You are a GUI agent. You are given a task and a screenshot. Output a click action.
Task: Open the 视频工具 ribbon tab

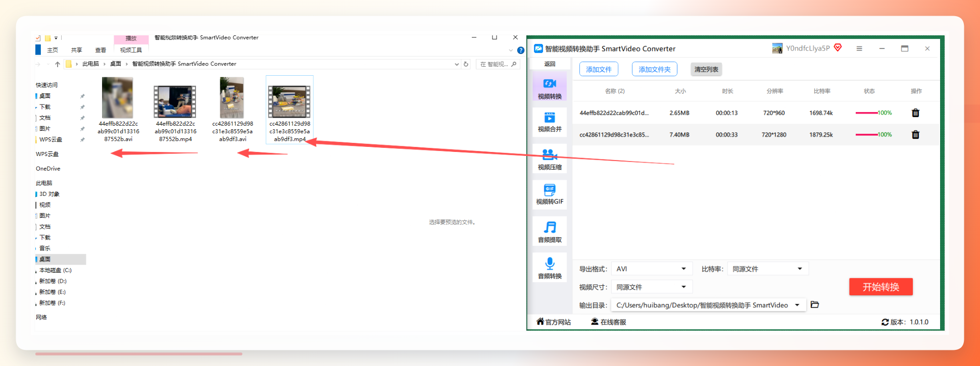pos(131,50)
